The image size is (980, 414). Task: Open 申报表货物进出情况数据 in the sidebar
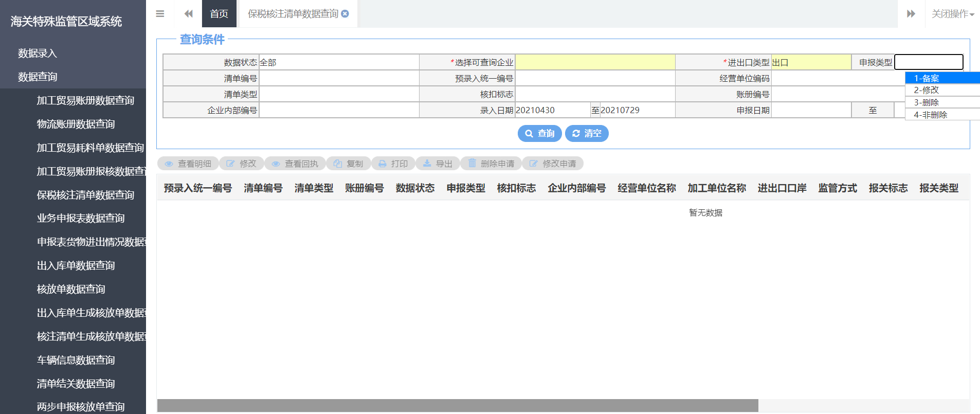coord(92,242)
